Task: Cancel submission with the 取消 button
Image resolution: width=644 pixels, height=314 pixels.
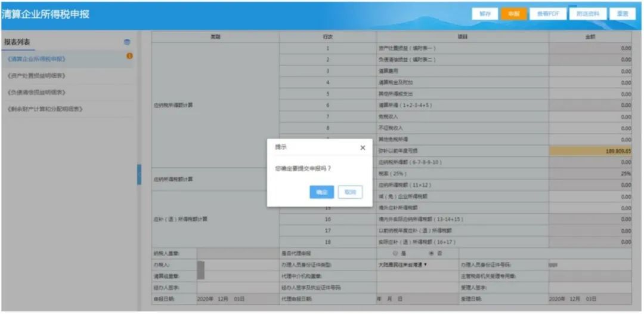Action: pyautogui.click(x=350, y=192)
